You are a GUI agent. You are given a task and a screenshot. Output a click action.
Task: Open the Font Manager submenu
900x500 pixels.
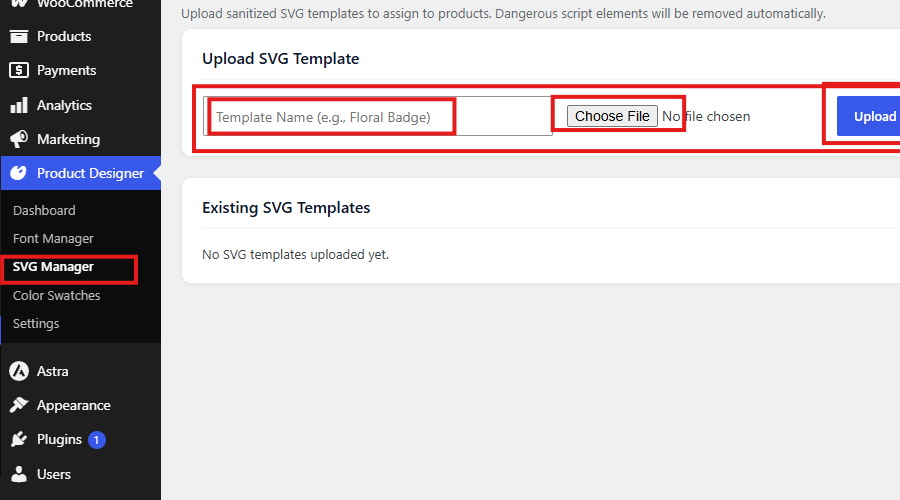click(53, 238)
